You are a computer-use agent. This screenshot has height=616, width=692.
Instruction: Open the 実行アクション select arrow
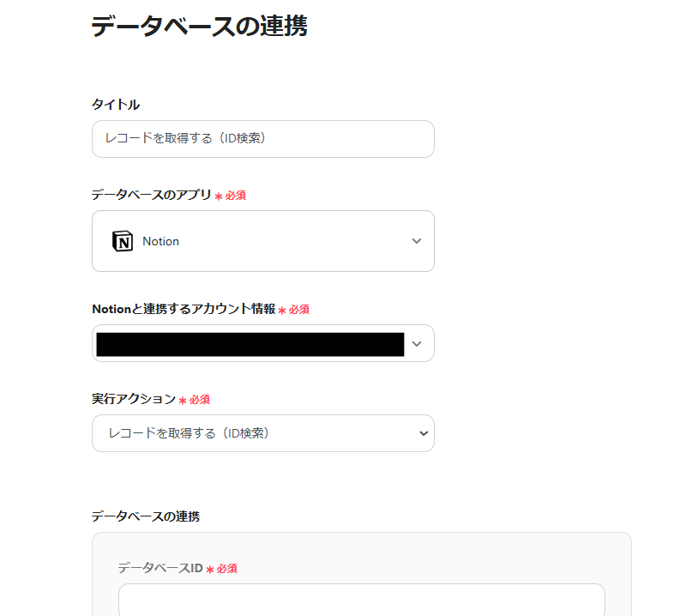point(423,433)
